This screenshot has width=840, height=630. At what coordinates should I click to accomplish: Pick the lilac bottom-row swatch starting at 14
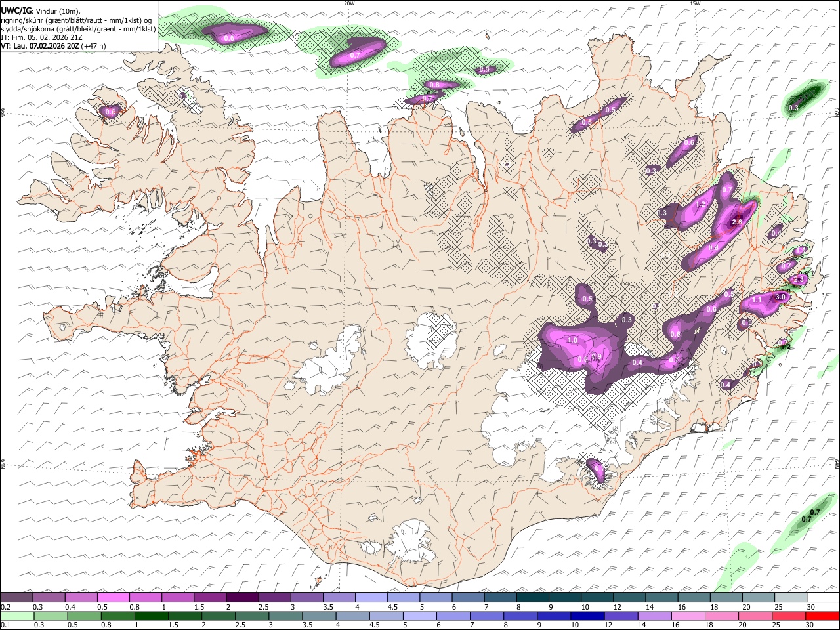(656, 616)
